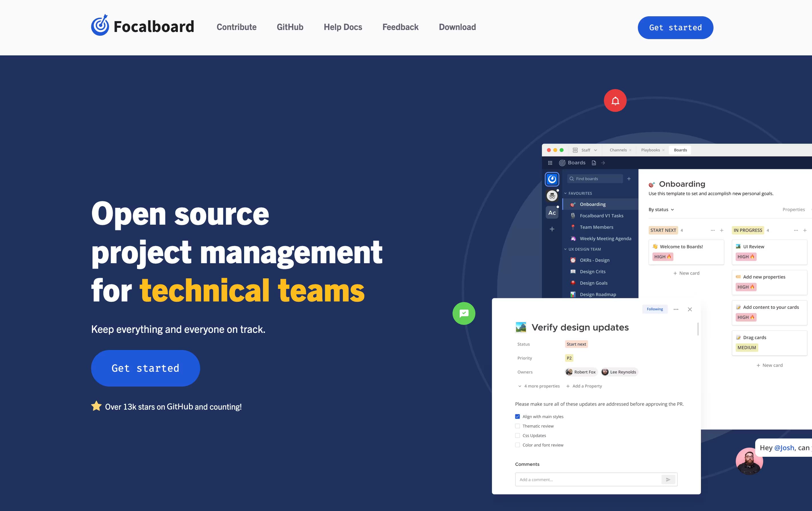Collapse the FAVOURITES section
Screen dimensions: 812x511
pos(566,193)
